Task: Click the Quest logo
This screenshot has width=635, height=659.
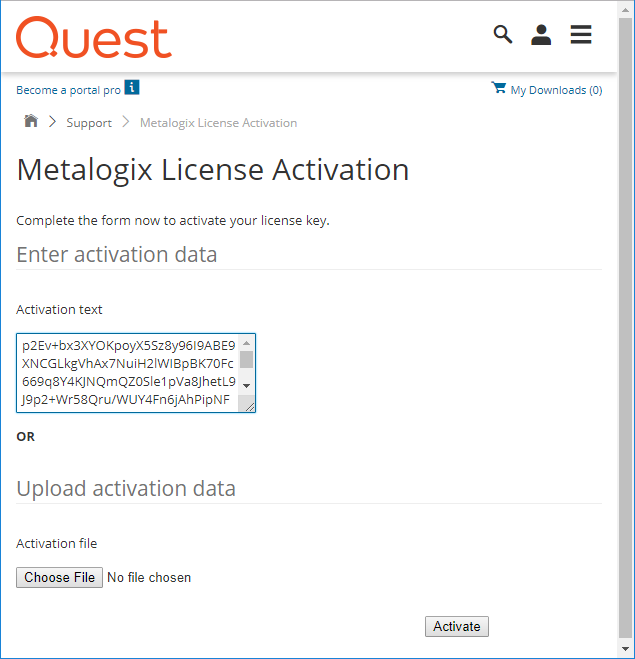Action: tap(94, 38)
